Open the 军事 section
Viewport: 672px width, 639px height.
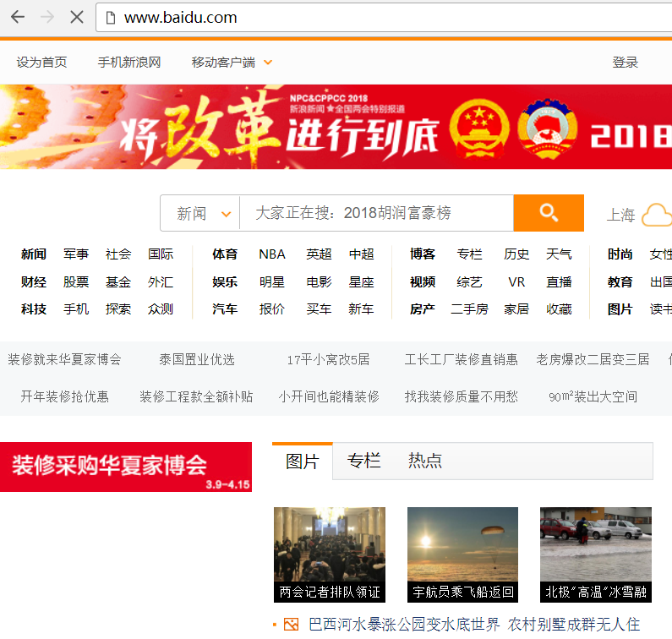[76, 254]
